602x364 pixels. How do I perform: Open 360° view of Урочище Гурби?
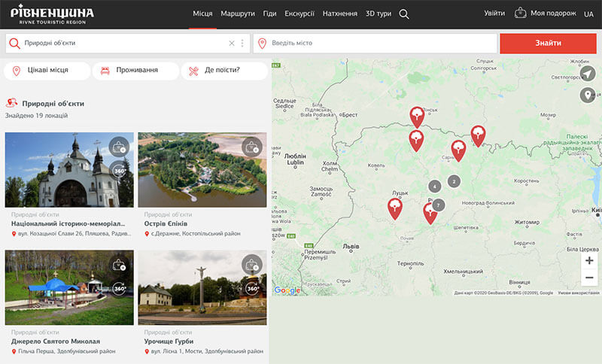252,288
